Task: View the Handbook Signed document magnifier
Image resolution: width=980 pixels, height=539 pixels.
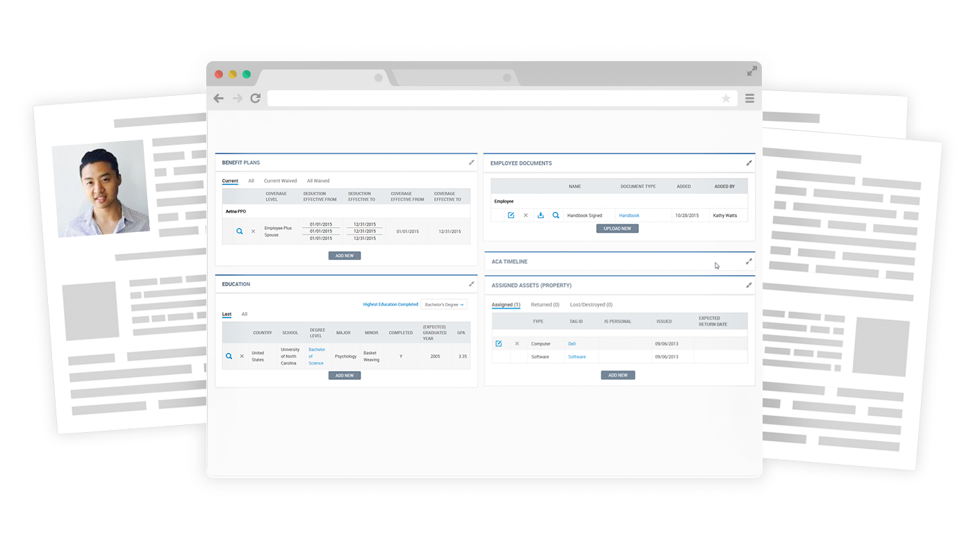Action: click(556, 215)
